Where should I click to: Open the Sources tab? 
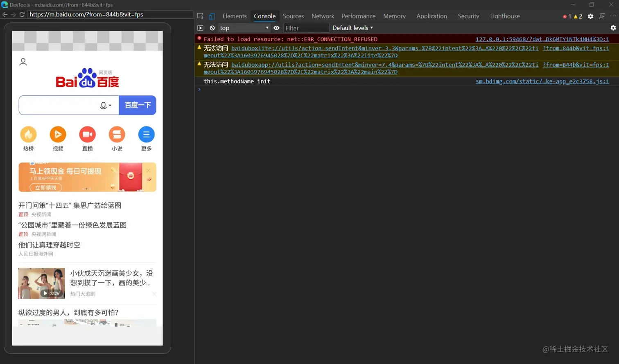(293, 16)
